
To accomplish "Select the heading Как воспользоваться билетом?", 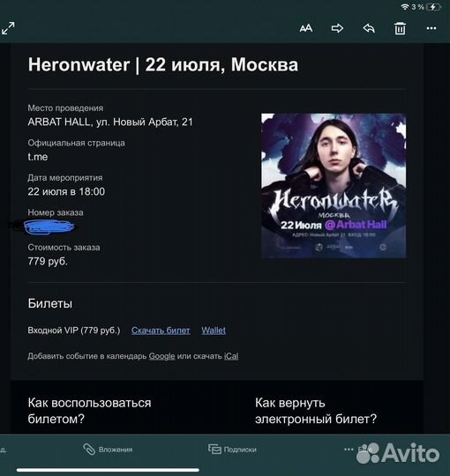I will coord(89,411).
